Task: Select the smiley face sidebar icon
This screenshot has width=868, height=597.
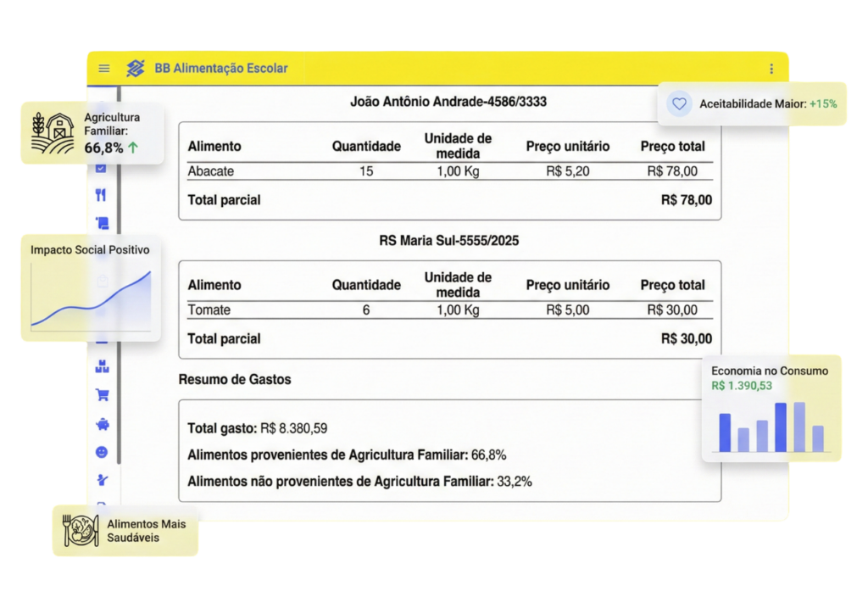Action: coord(102,452)
